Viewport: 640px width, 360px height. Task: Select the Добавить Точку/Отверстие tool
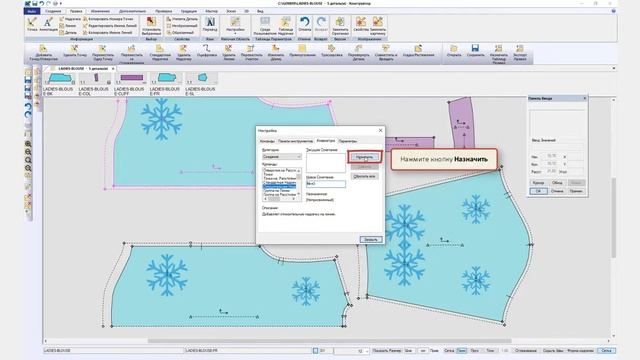44,53
